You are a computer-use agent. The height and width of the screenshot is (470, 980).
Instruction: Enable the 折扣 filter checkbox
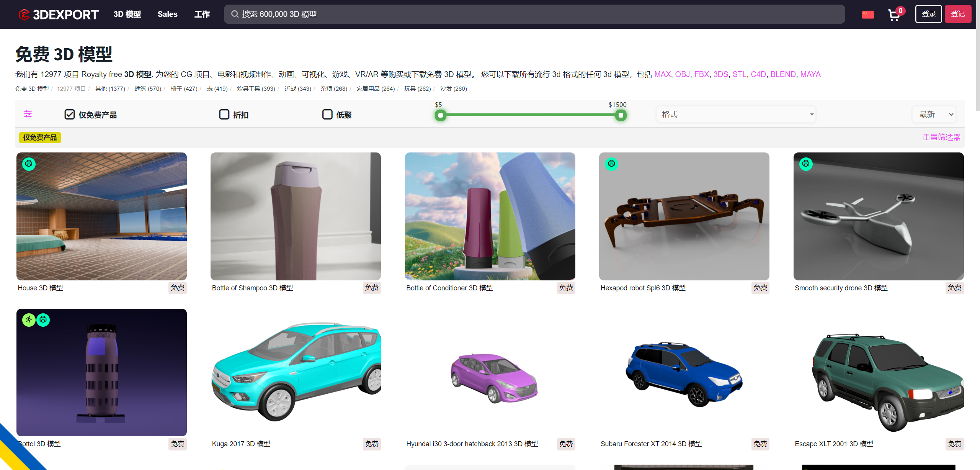224,114
